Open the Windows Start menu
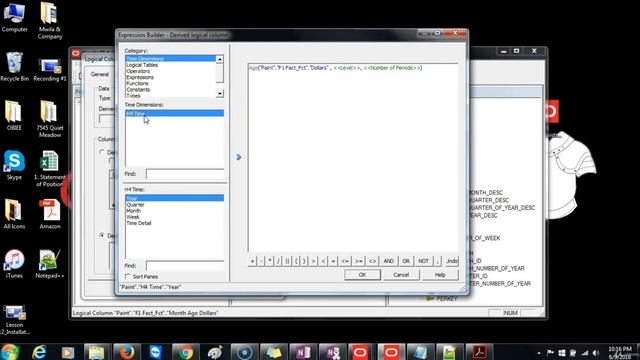640x360 pixels. click(x=9, y=352)
